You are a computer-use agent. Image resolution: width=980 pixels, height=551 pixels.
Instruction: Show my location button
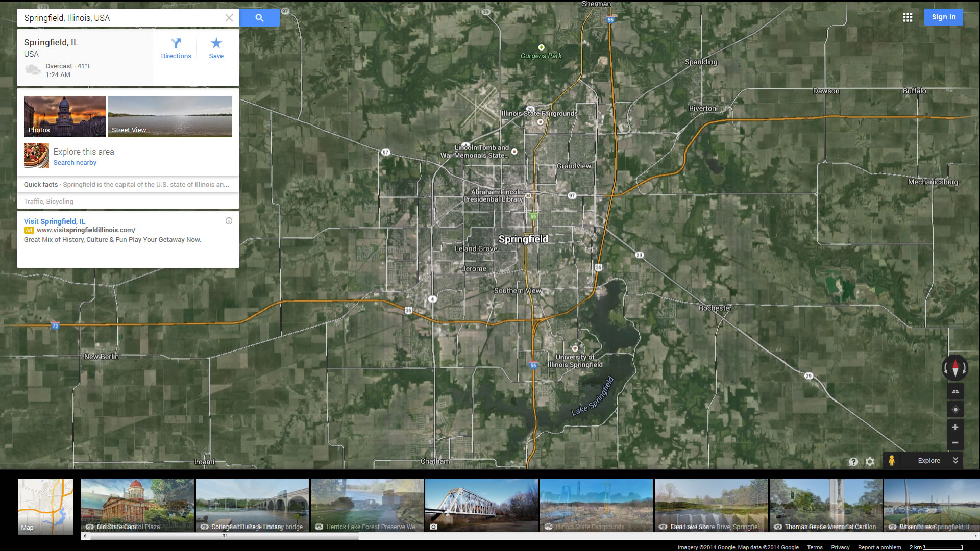[x=955, y=409]
